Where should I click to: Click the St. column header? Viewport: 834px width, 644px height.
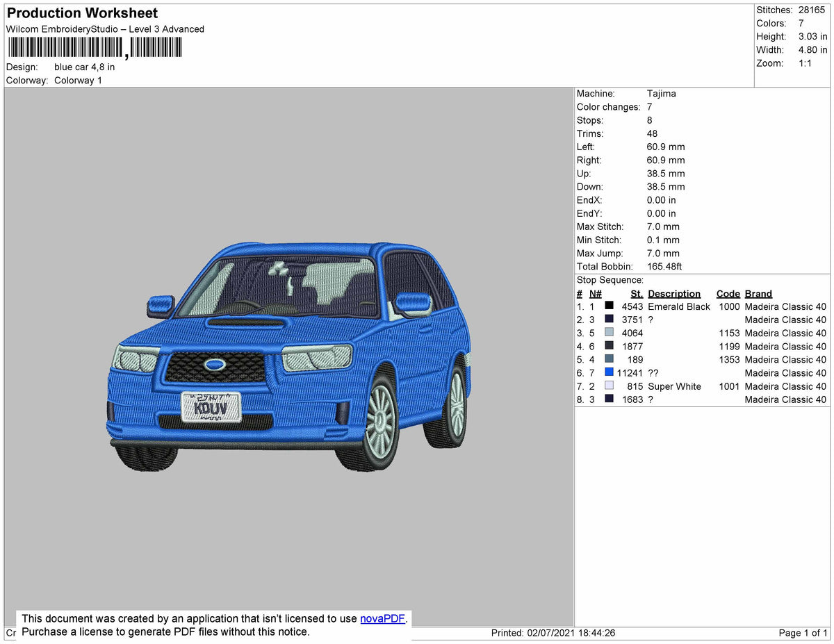636,293
